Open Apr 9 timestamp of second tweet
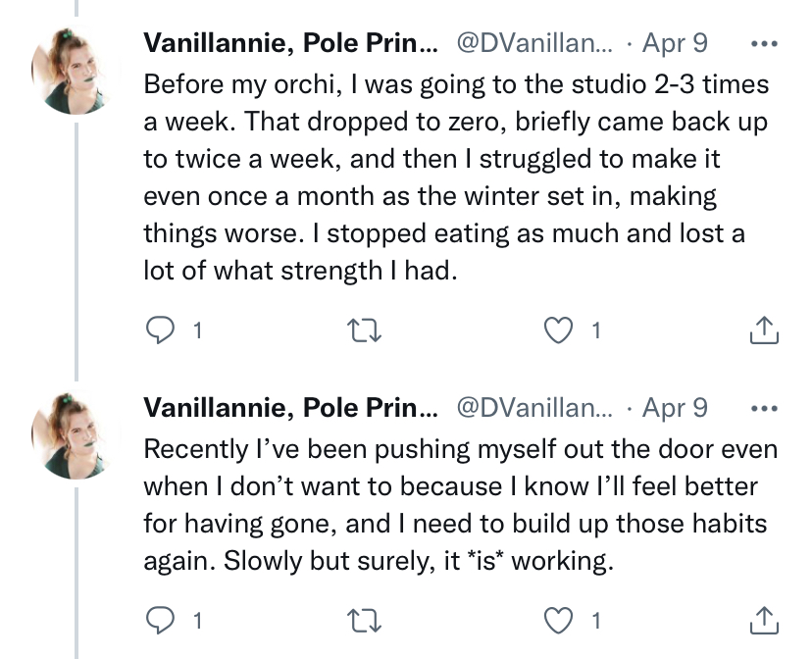 click(x=675, y=407)
